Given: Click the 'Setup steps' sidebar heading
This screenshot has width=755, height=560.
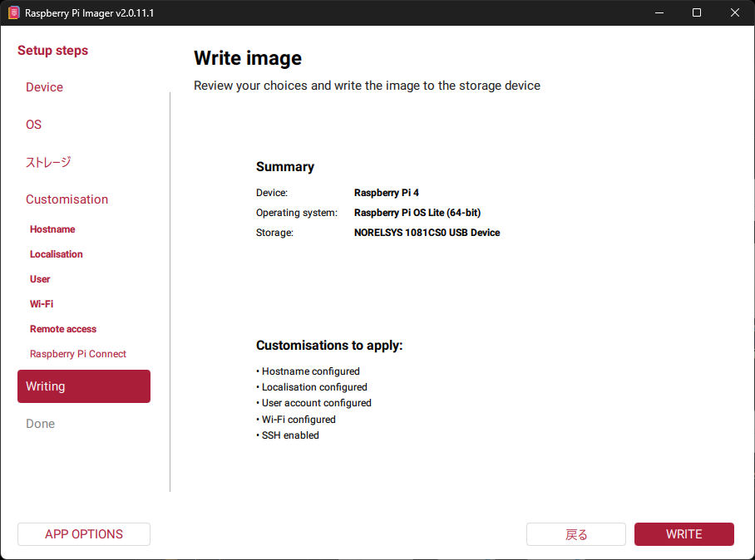Looking at the screenshot, I should click(53, 51).
